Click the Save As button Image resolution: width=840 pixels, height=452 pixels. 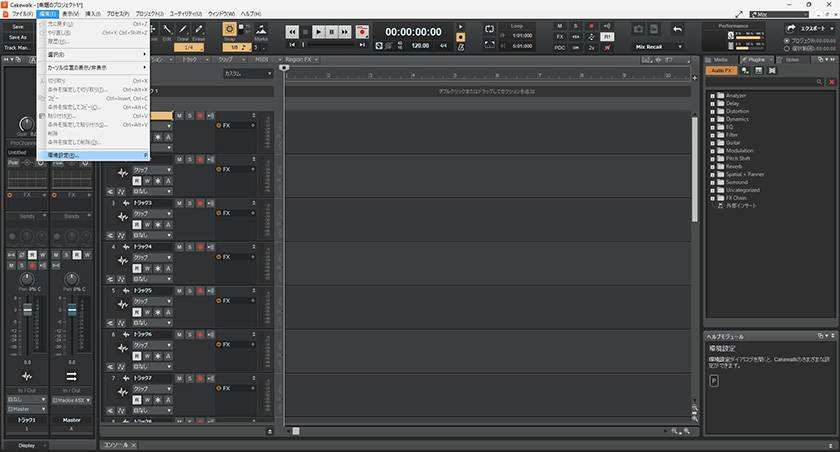18,37
